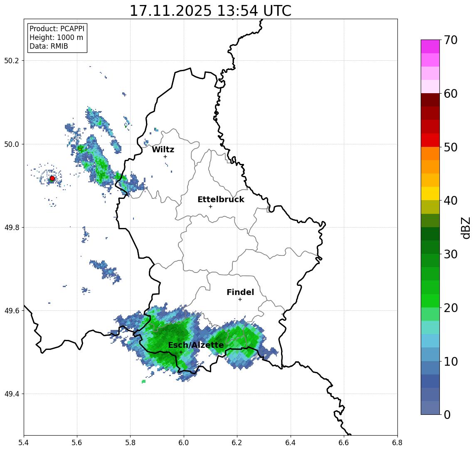Click the longitude label 6.8
The image size is (476, 451).
(397, 443)
